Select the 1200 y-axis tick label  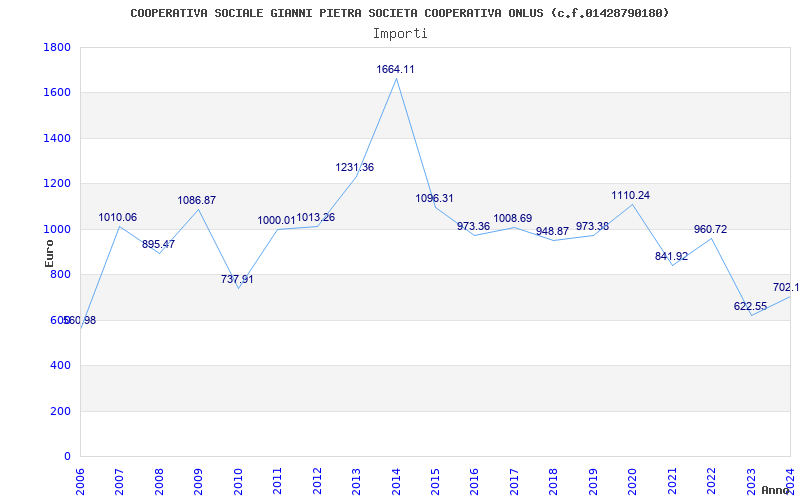57,184
